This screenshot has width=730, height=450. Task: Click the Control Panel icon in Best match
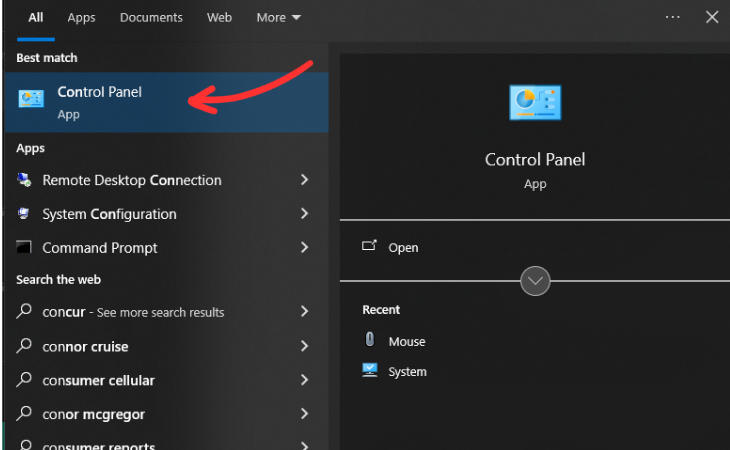click(x=31, y=99)
